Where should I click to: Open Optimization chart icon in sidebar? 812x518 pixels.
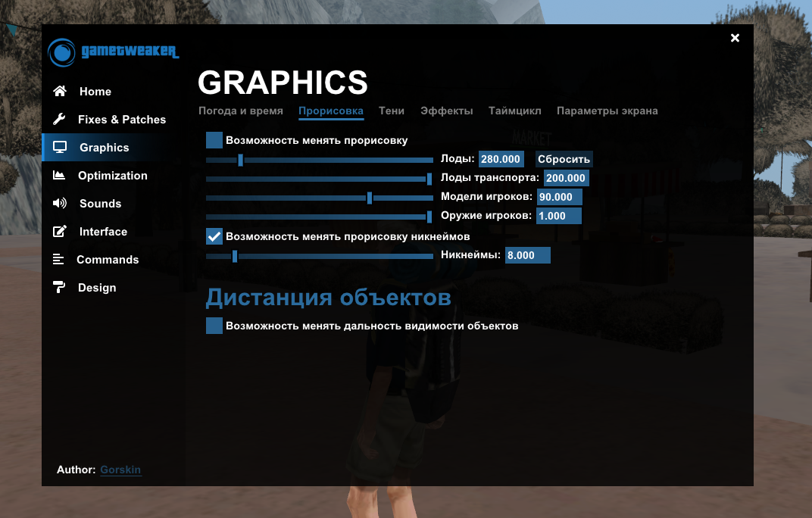pos(59,175)
